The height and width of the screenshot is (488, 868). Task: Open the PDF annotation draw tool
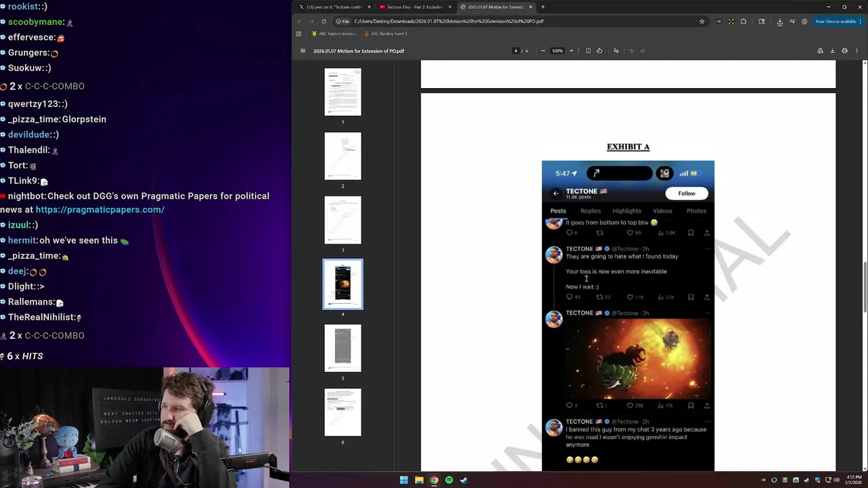click(x=616, y=51)
